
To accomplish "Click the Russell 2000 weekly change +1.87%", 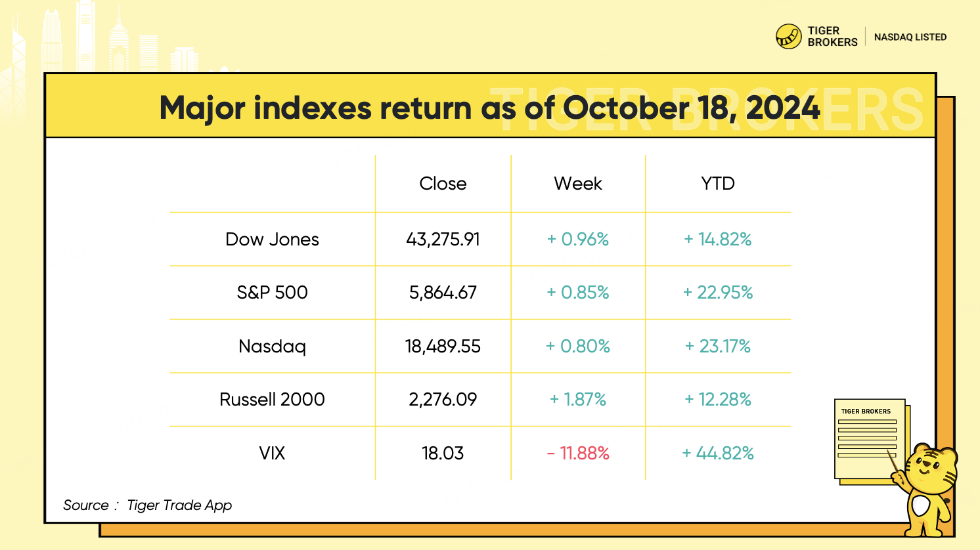I will click(x=578, y=400).
